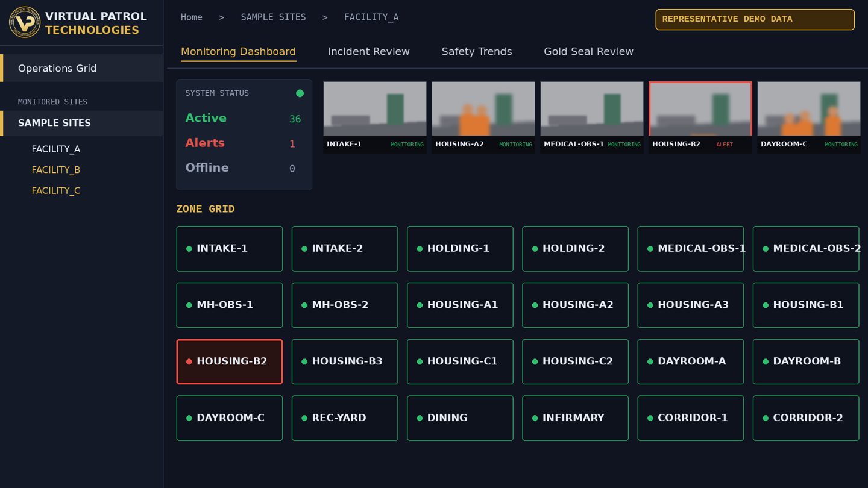Click the green system status indicator dot

(x=300, y=93)
